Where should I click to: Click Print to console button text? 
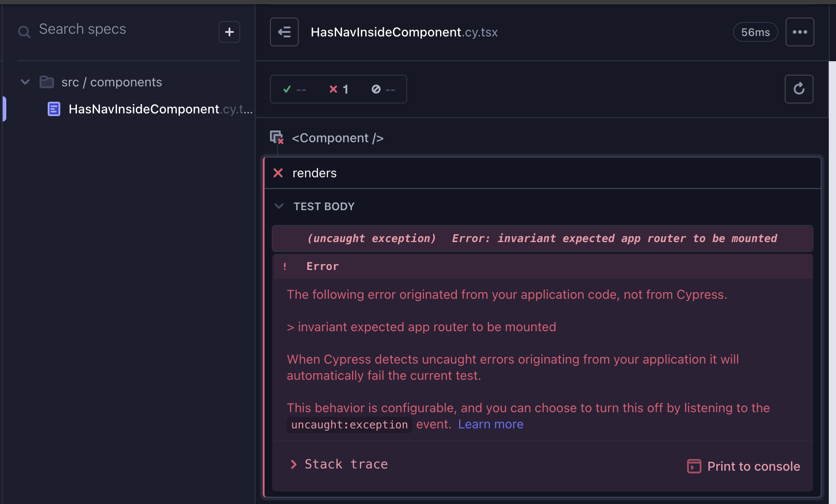754,467
